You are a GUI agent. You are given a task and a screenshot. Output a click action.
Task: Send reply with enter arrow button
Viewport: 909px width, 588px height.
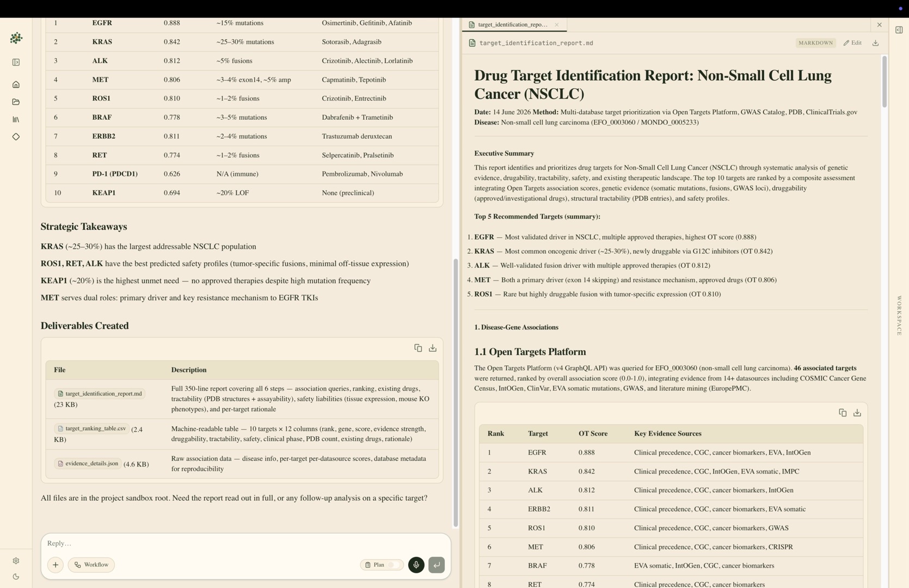coord(437,565)
